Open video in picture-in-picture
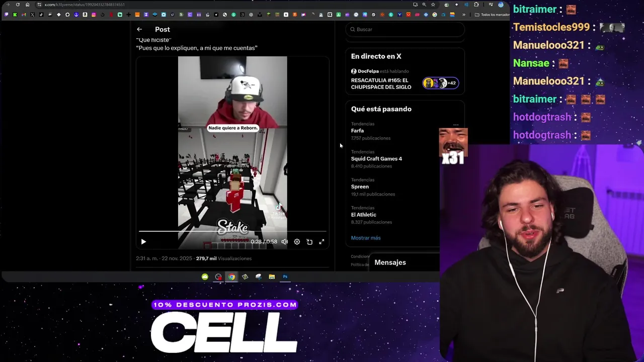644x362 pixels. (309, 242)
